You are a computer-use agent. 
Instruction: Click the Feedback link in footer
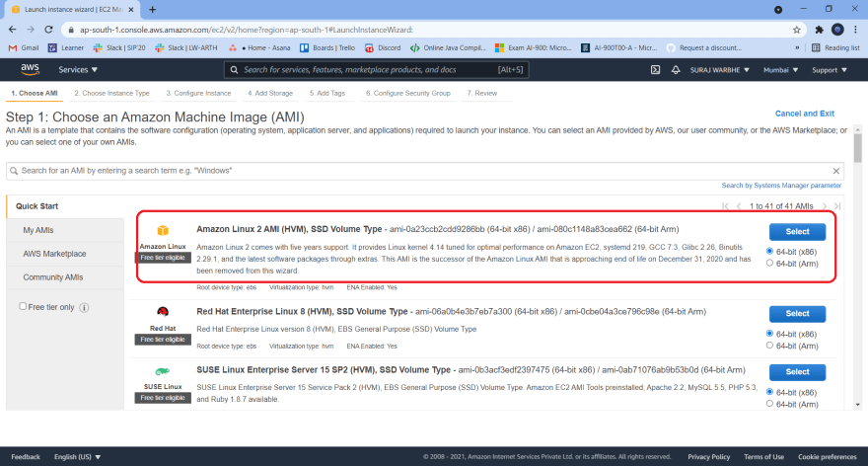[26, 457]
